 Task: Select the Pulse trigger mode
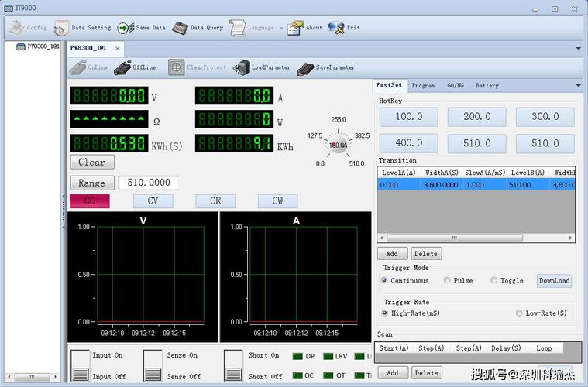(448, 281)
